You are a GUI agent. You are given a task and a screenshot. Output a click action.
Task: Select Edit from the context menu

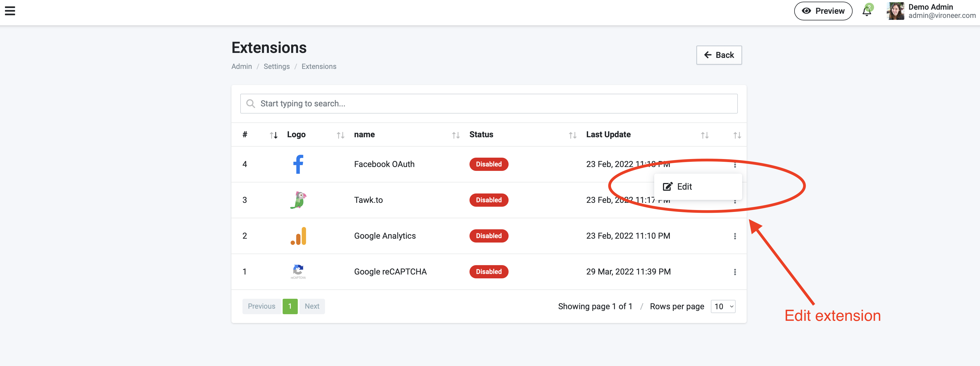click(x=684, y=187)
